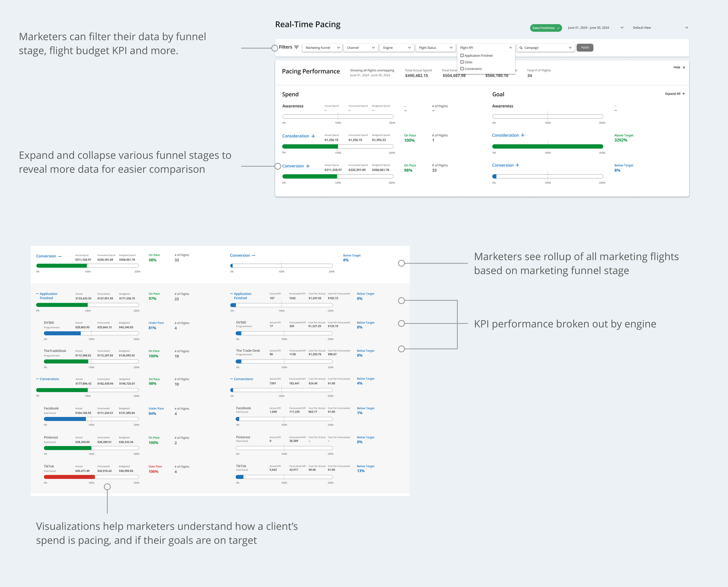Click the search icon in the Campaign field
This screenshot has height=587, width=728.
point(521,48)
